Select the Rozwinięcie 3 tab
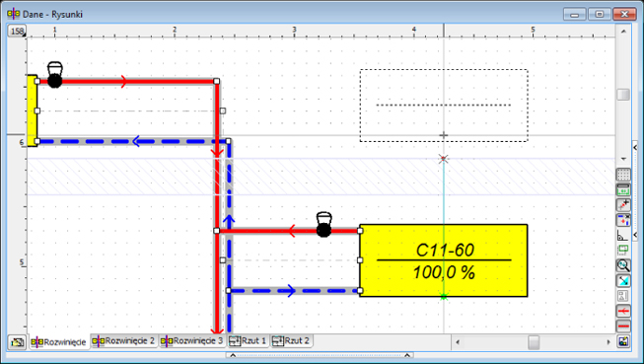 192,341
